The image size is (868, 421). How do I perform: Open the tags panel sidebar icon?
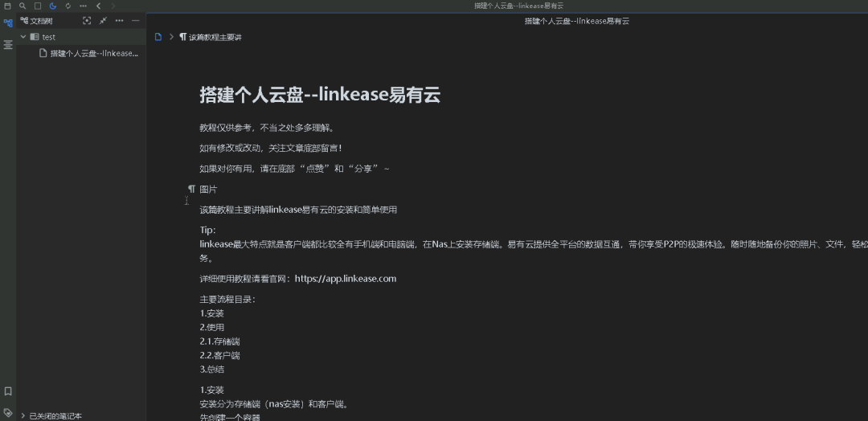[x=8, y=412]
